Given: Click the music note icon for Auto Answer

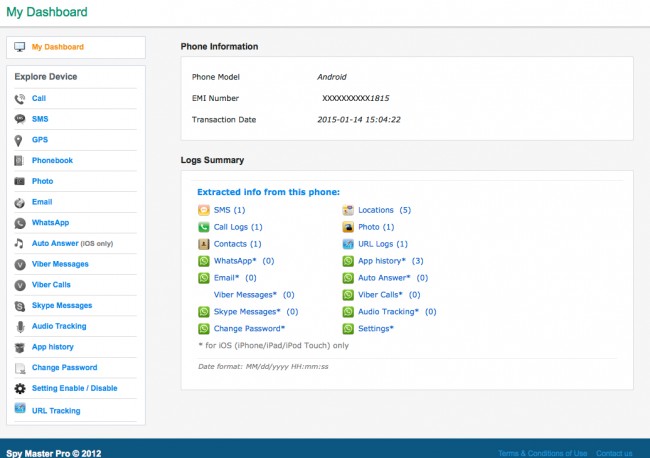Looking at the screenshot, I should pos(19,243).
